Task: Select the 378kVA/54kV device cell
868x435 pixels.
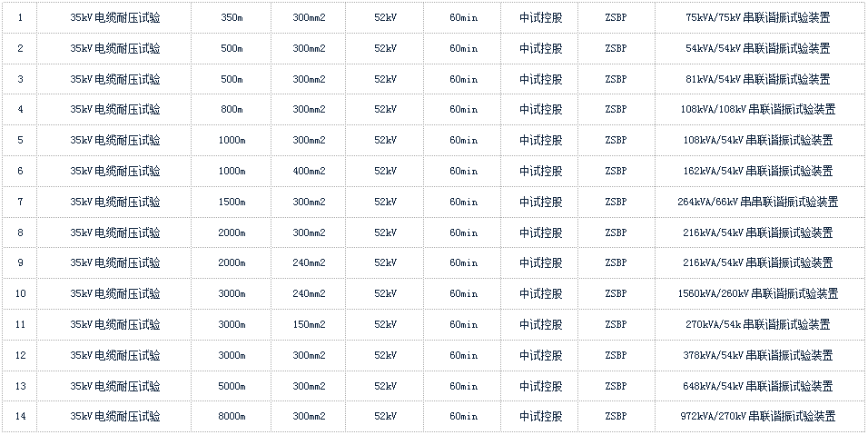Action: pos(757,355)
